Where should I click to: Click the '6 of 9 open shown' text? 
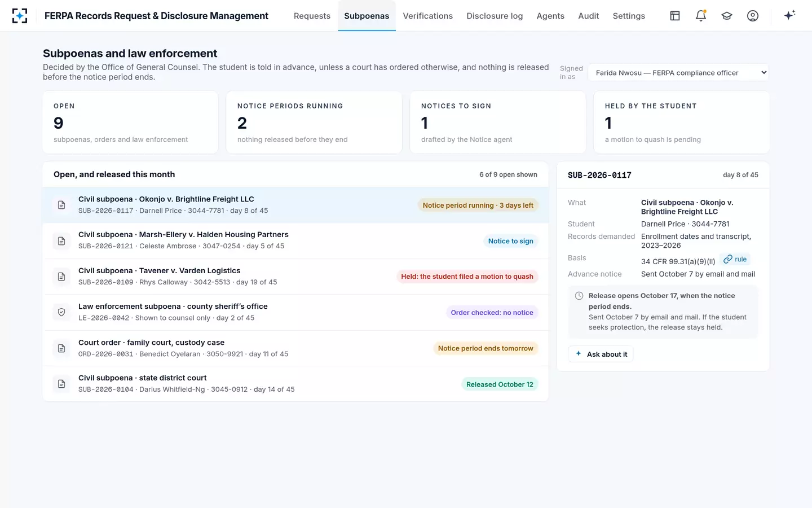pos(508,174)
